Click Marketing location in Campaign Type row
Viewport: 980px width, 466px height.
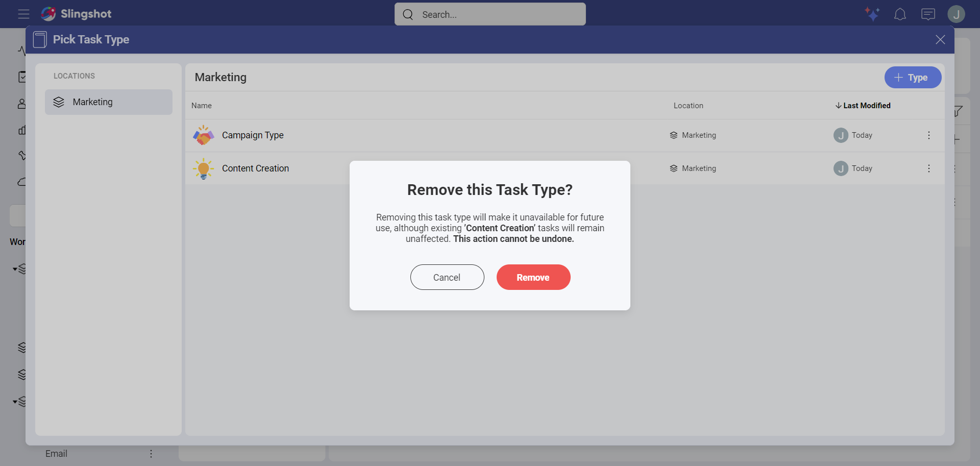693,135
